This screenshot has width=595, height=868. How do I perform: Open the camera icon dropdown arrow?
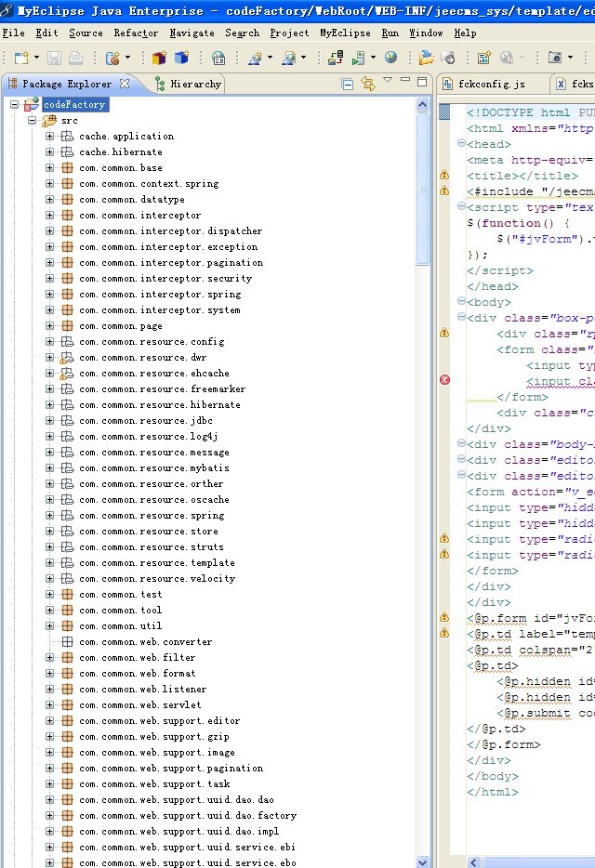571,57
